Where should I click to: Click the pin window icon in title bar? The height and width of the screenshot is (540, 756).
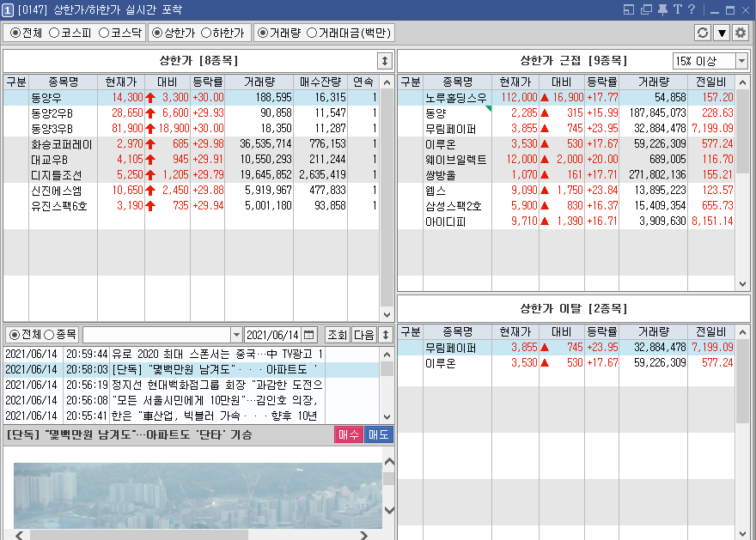pyautogui.click(x=663, y=9)
